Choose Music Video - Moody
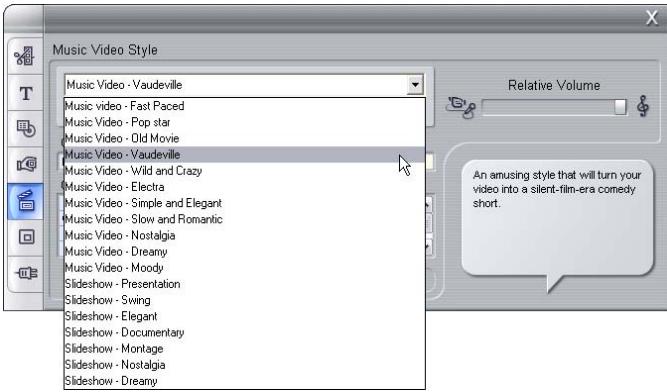667x392 pixels. point(245,268)
